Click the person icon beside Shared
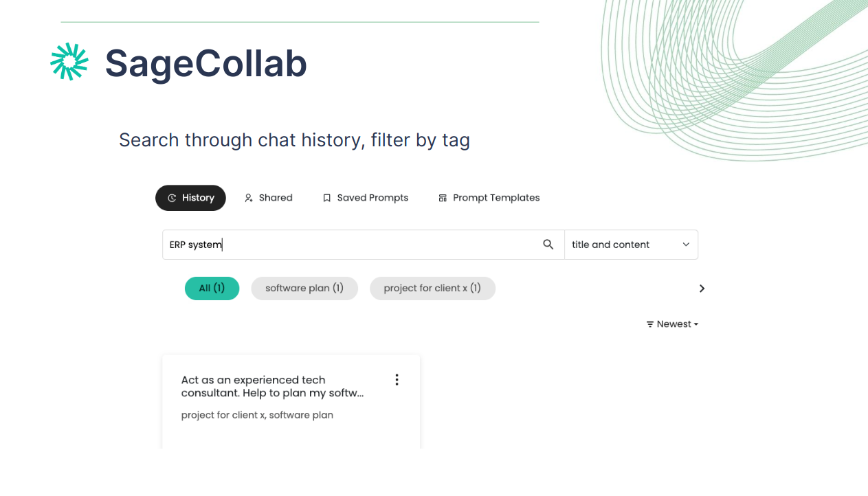Image resolution: width=868 pixels, height=496 pixels. point(249,198)
